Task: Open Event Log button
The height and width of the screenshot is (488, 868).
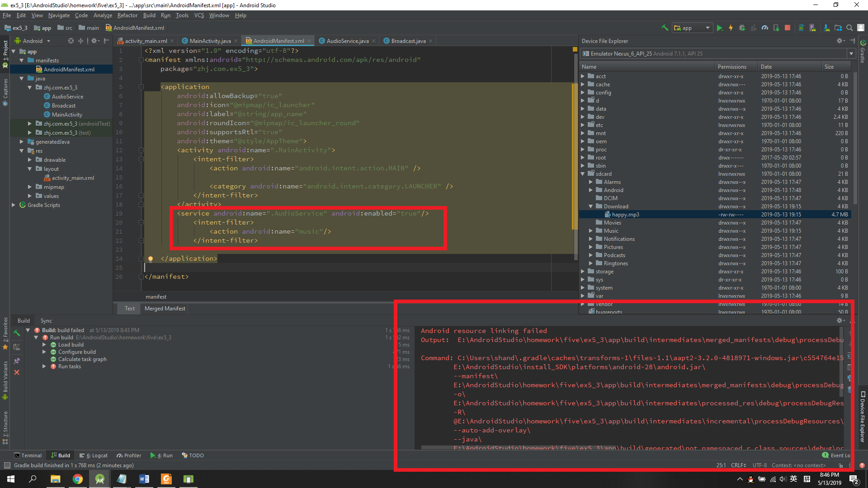Action: point(836,455)
